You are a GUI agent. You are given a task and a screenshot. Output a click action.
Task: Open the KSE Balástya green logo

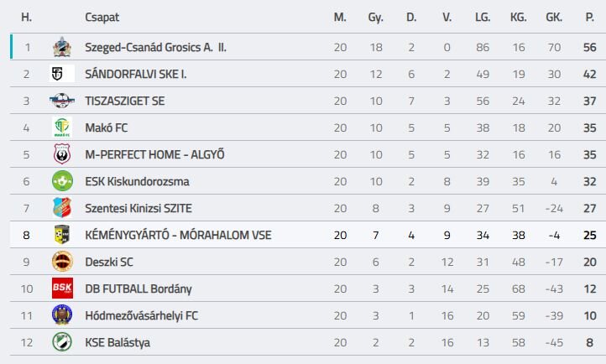tap(62, 342)
